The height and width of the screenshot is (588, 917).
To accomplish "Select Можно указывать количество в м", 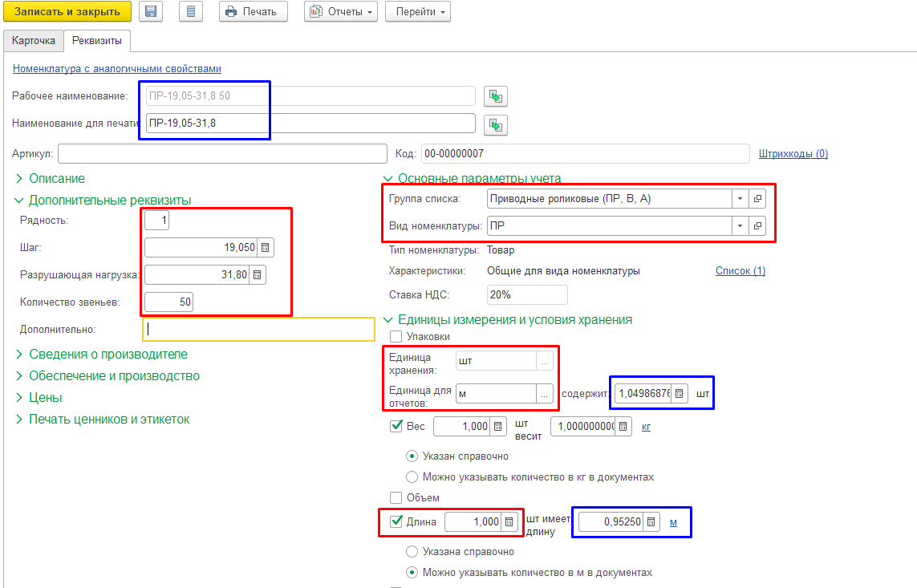I will [x=412, y=572].
